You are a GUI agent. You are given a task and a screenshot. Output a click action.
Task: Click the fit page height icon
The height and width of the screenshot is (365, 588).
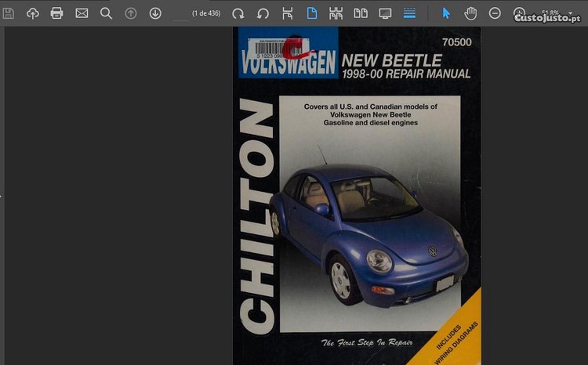[x=288, y=13]
